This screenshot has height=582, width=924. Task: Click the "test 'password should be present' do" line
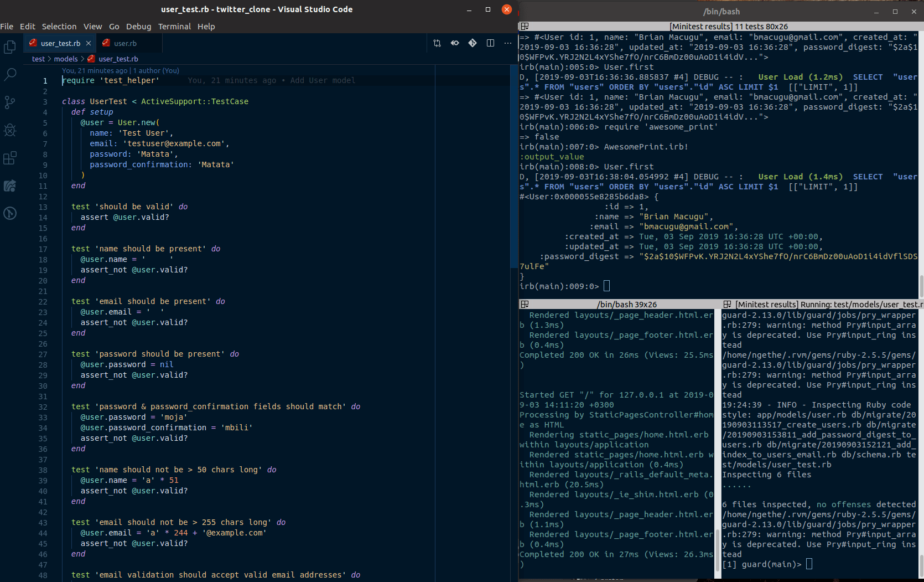[155, 354]
